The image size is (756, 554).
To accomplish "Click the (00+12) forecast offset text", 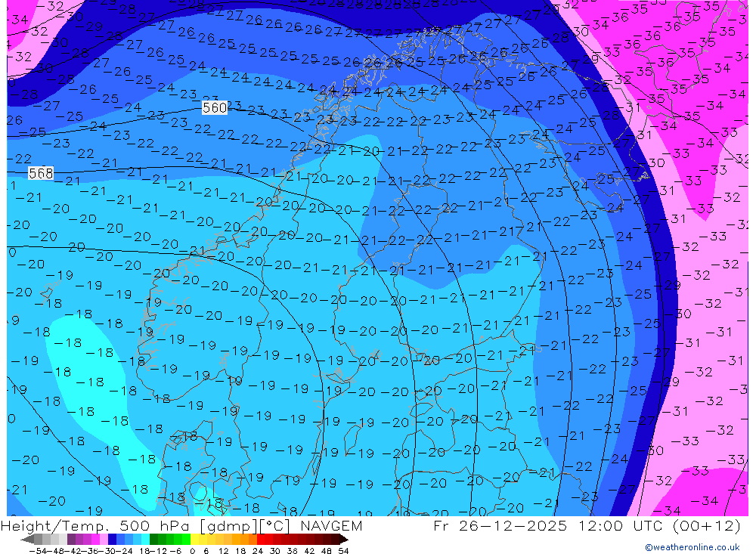I will (x=706, y=525).
